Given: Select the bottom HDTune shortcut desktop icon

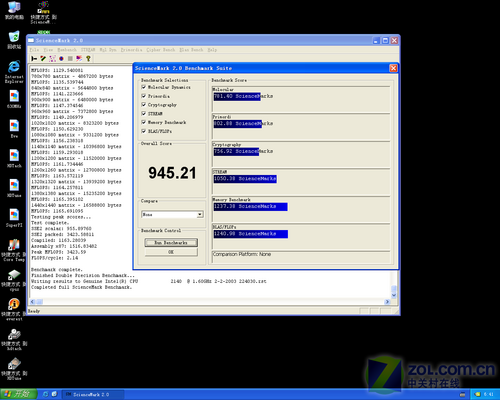Looking at the screenshot, I should pyautogui.click(x=14, y=369).
